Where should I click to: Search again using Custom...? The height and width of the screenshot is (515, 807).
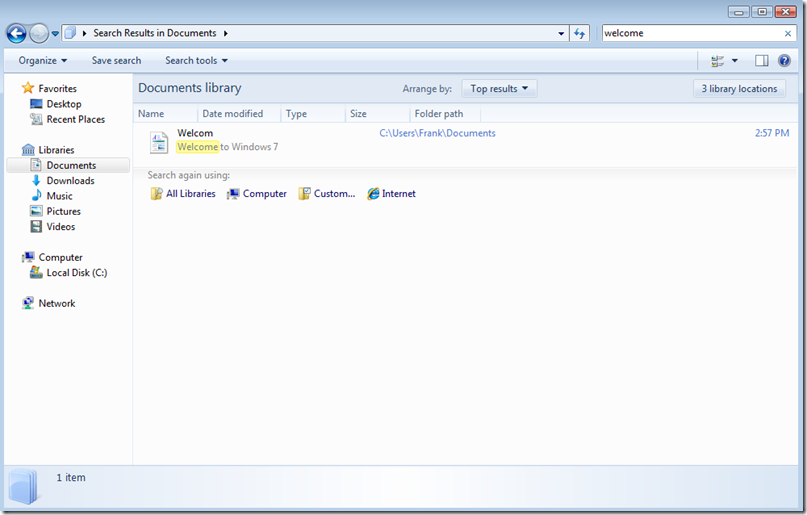coord(327,194)
